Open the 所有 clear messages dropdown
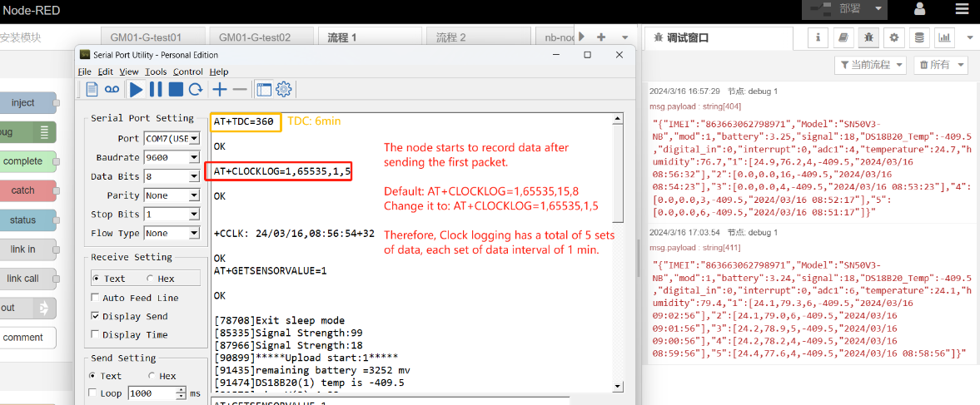 coord(939,64)
